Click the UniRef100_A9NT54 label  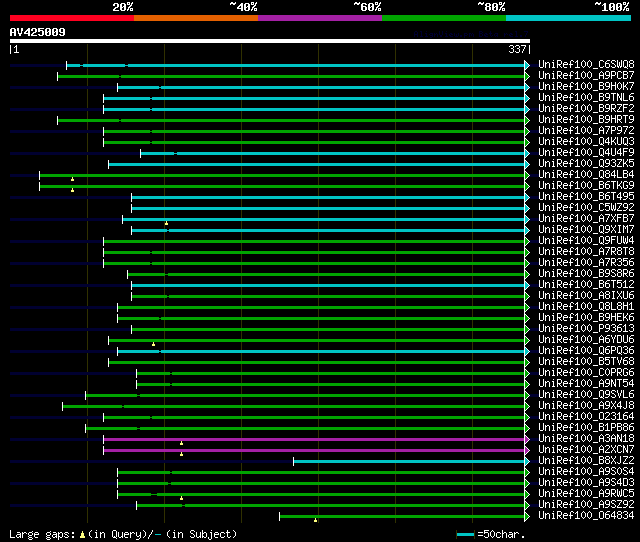click(586, 384)
